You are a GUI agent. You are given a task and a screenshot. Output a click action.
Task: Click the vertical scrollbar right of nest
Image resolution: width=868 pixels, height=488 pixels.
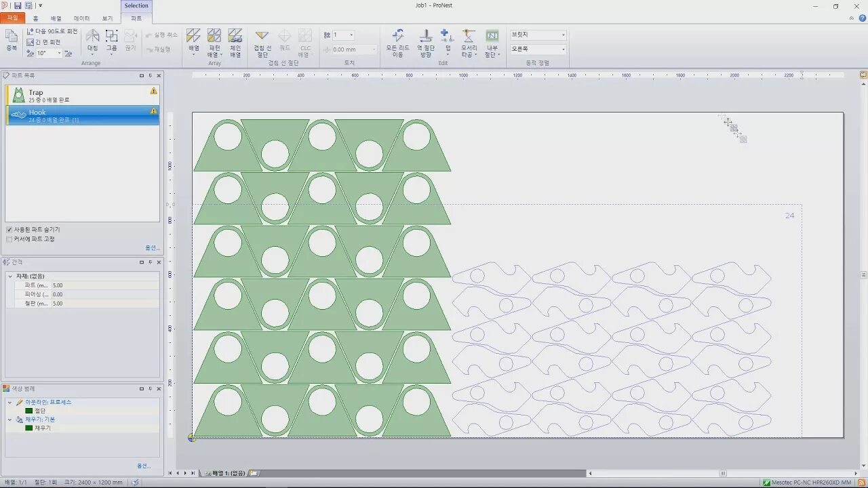[863, 274]
